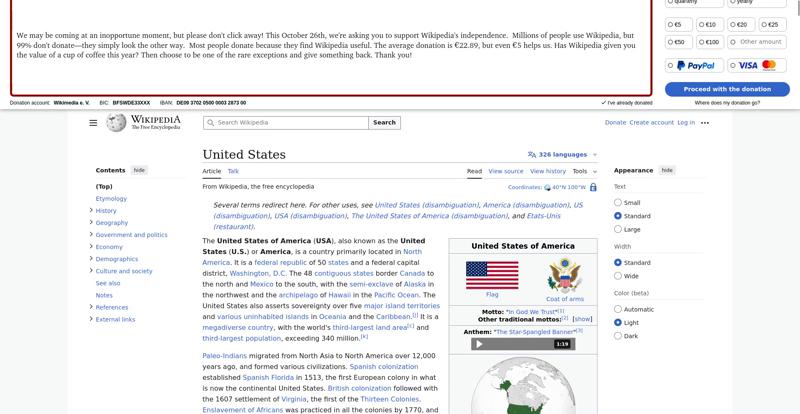This screenshot has height=414, width=800.
Task: Select the Wide width option
Action: pos(618,276)
